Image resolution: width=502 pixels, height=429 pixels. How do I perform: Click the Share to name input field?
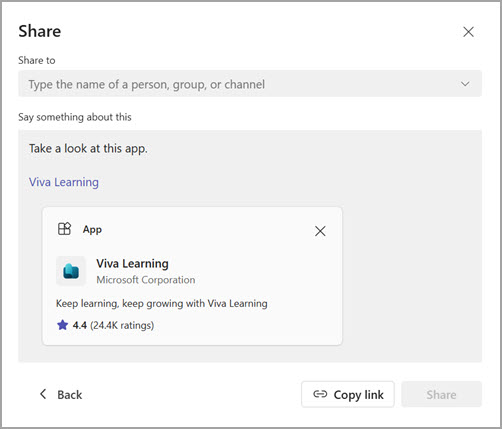pos(250,84)
